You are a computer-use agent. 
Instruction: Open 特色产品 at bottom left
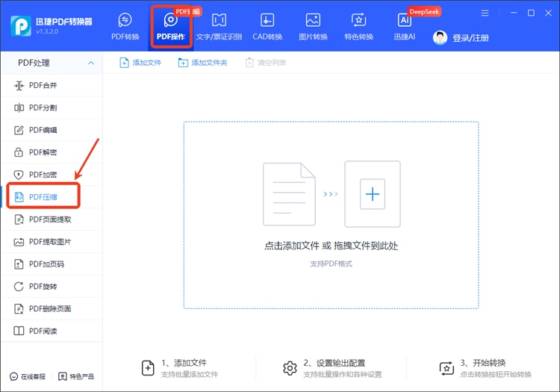77,376
